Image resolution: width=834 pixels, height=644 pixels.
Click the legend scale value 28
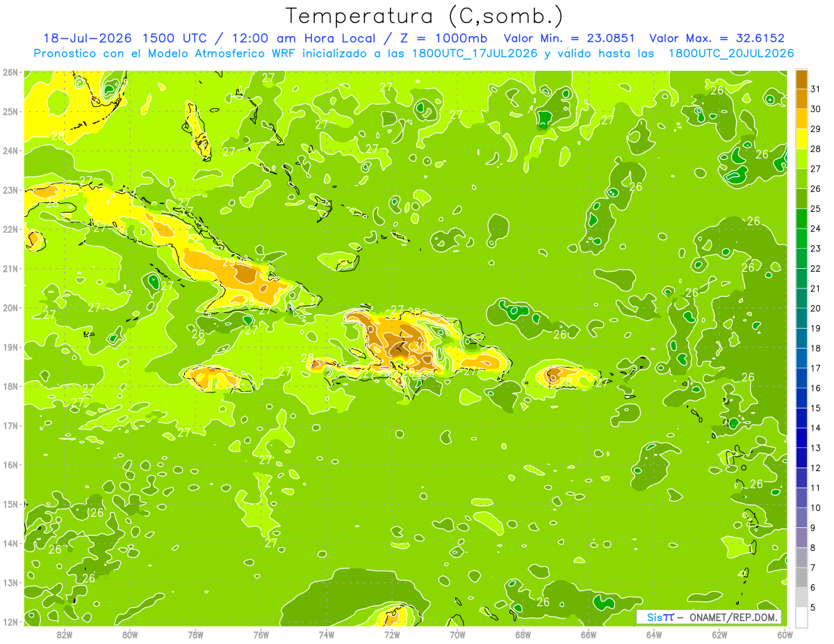click(816, 149)
